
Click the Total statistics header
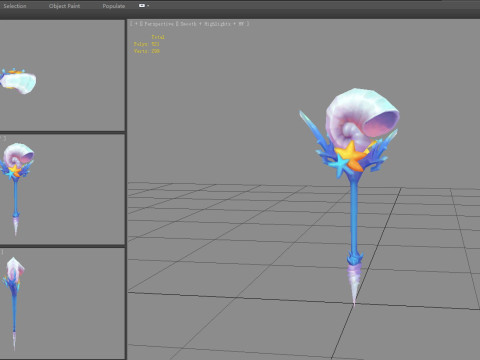coord(158,37)
